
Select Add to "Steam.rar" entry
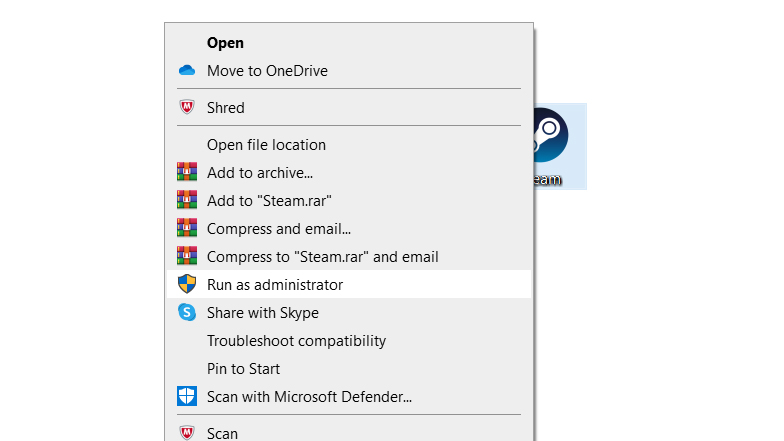(349, 200)
